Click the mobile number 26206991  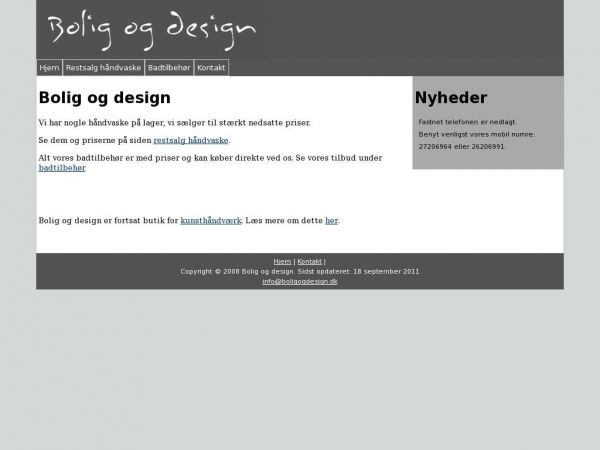click(x=488, y=146)
